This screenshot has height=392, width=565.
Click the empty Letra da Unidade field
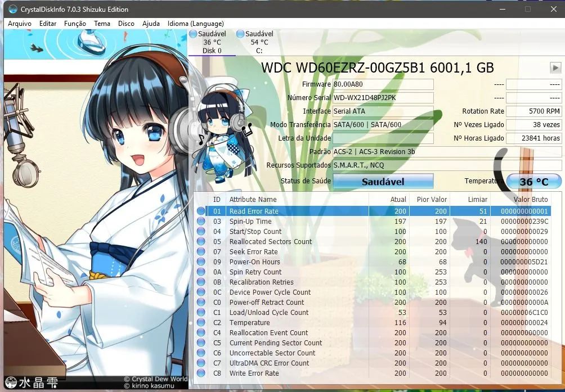pyautogui.click(x=383, y=138)
